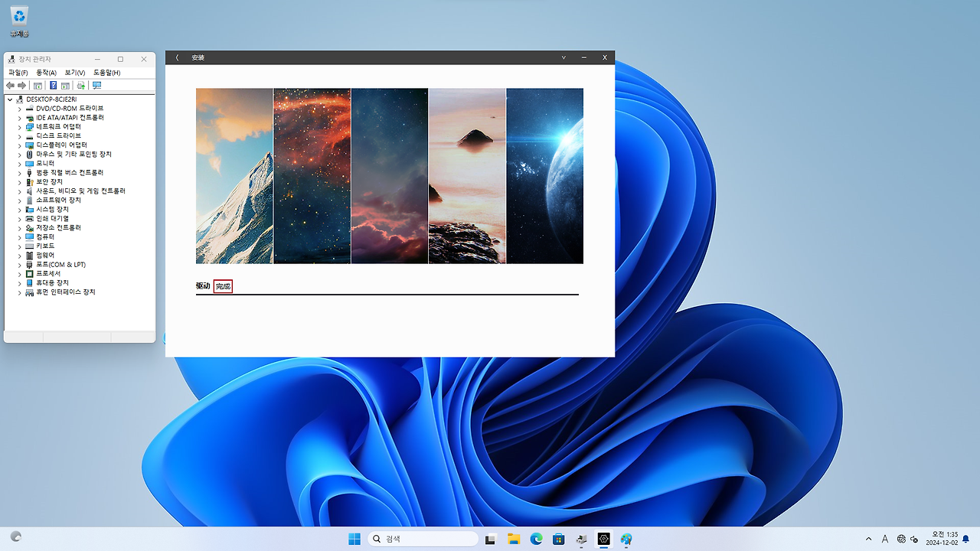
Task: Select the DESKTOP-8CJE2RI computer name text
Action: [x=51, y=99]
